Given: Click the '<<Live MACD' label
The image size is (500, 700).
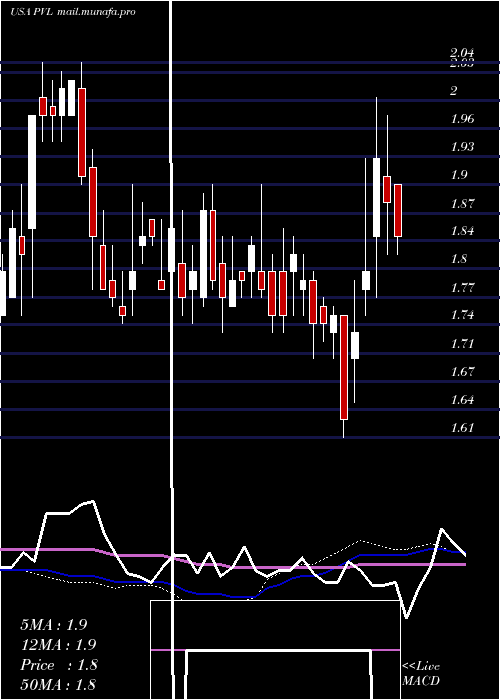Looking at the screenshot, I should click(421, 674).
